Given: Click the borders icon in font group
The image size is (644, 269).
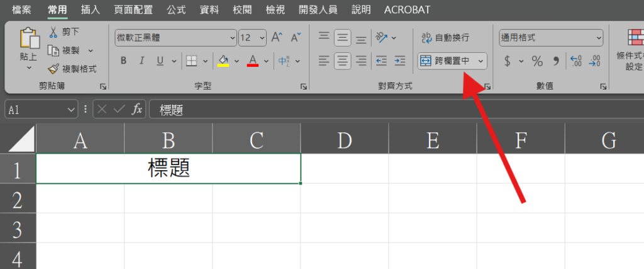Looking at the screenshot, I should point(191,61).
